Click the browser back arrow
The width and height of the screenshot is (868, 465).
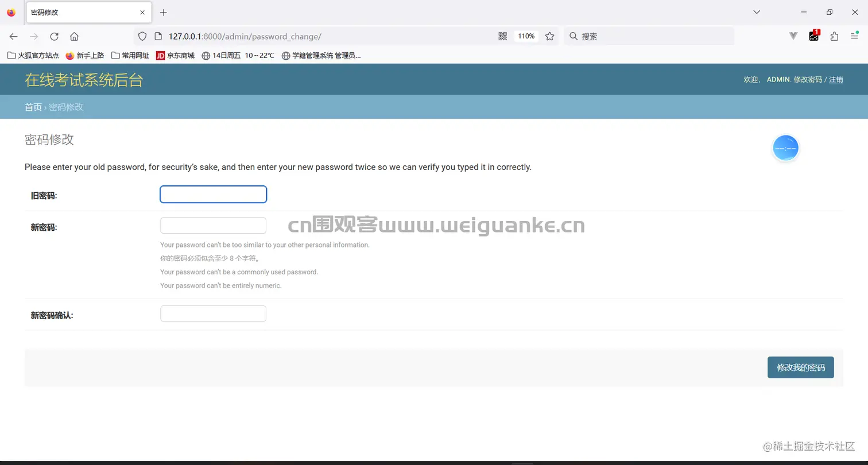click(13, 36)
